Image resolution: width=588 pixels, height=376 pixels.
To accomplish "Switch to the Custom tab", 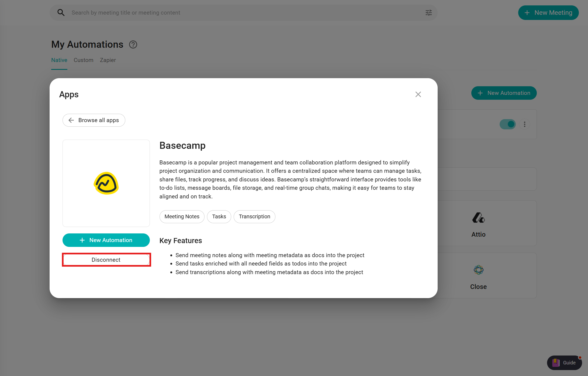I will click(84, 60).
